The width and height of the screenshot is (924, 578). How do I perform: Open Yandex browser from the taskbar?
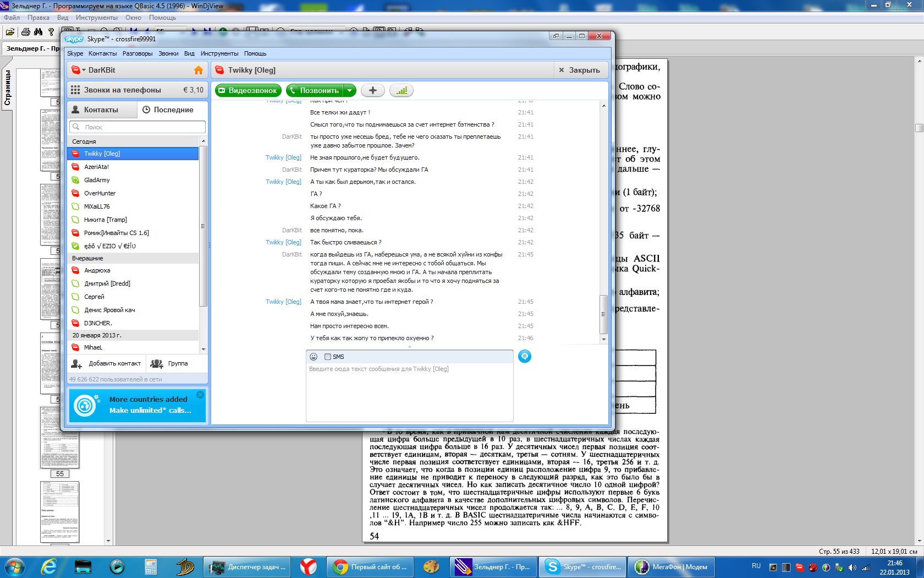pyautogui.click(x=308, y=566)
